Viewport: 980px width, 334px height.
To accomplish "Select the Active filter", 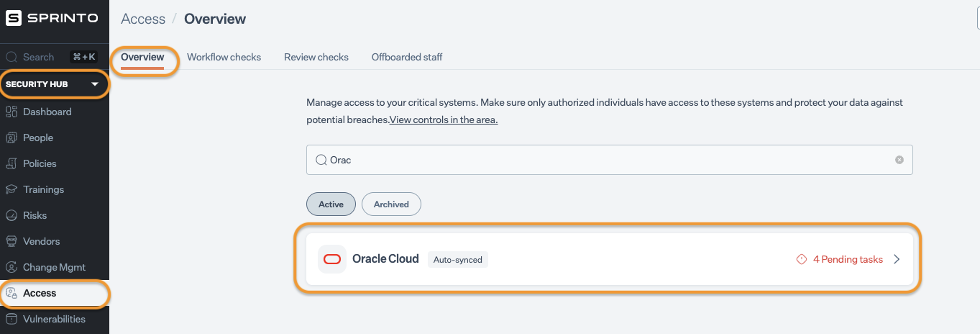I will pos(331,204).
